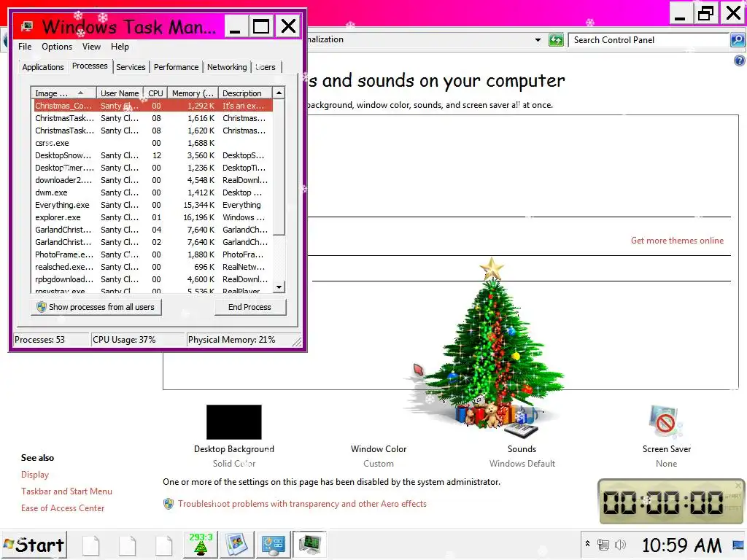Switch to the Services tab
747x560 pixels.
pos(131,67)
